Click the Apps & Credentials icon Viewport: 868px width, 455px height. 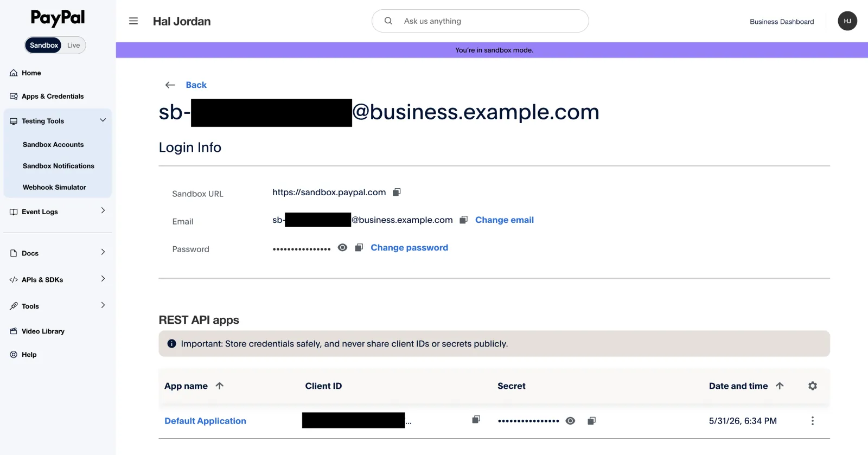(14, 96)
